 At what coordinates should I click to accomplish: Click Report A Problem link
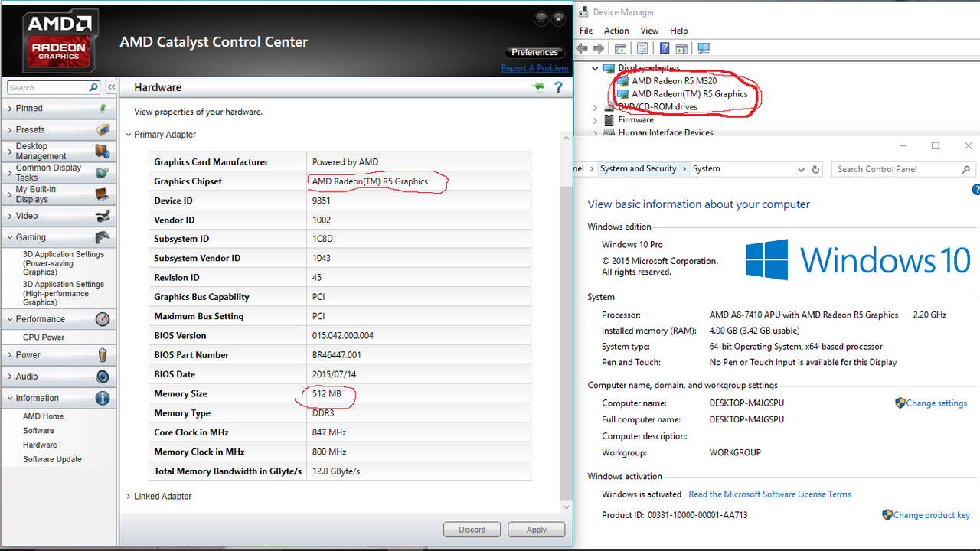coord(534,68)
